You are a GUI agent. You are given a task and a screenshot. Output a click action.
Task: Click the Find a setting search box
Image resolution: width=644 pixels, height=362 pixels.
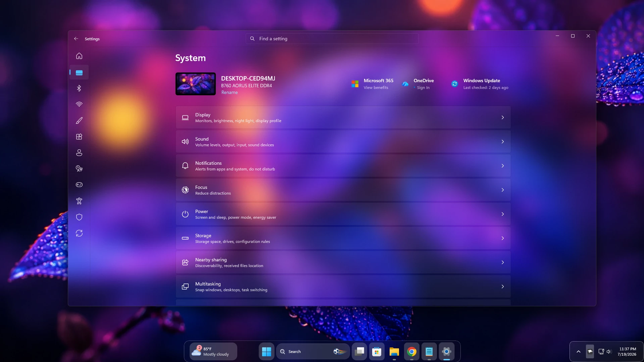pos(332,39)
